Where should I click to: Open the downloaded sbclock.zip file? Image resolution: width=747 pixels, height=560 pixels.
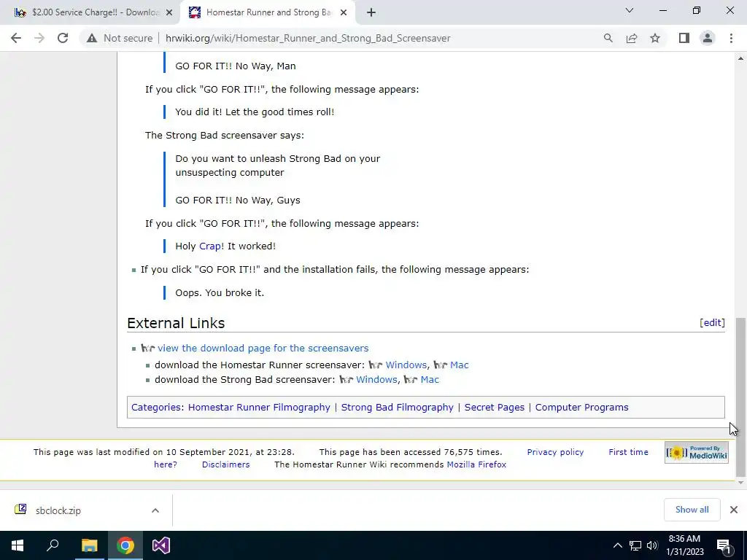coord(58,510)
